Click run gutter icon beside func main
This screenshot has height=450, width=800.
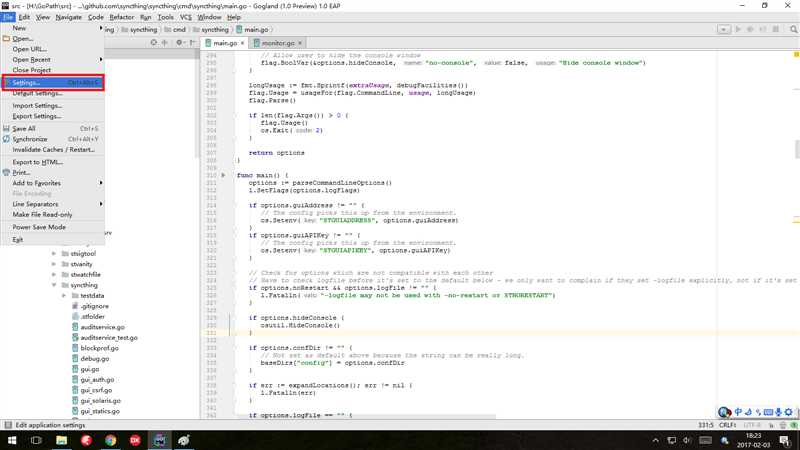[x=223, y=175]
